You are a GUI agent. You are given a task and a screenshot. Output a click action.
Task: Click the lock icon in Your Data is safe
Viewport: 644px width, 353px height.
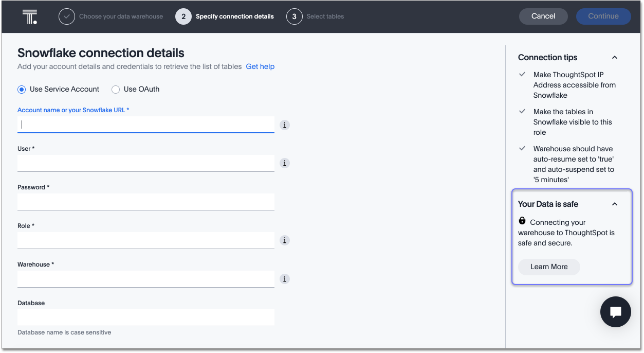(522, 221)
